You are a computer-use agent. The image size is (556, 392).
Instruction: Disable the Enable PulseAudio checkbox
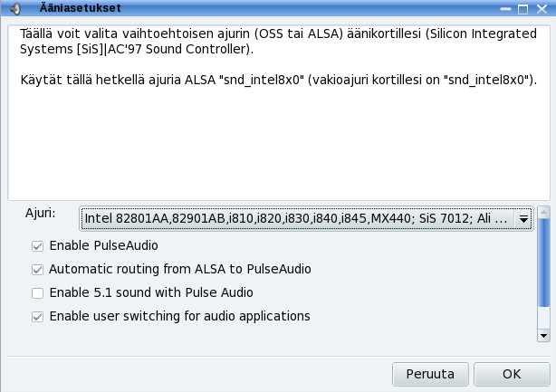pyautogui.click(x=37, y=246)
